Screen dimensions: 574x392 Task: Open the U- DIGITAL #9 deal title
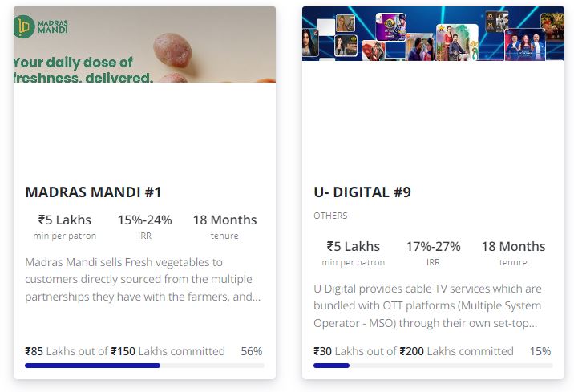[362, 192]
